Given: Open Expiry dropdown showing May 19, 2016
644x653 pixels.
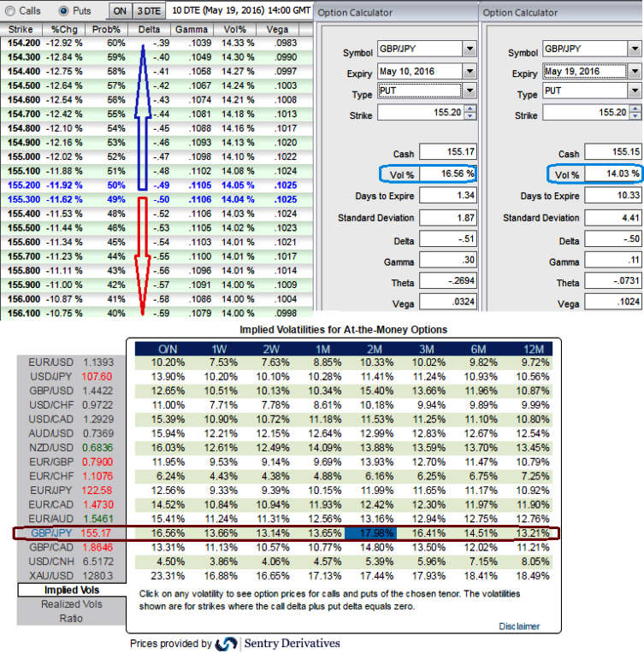Looking at the screenshot, I should click(x=635, y=71).
